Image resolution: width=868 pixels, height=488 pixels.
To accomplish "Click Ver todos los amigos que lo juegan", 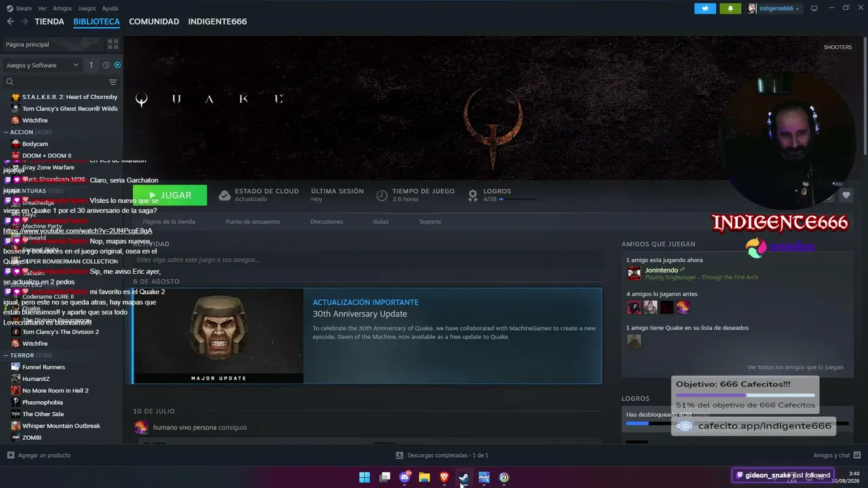I will (x=795, y=367).
